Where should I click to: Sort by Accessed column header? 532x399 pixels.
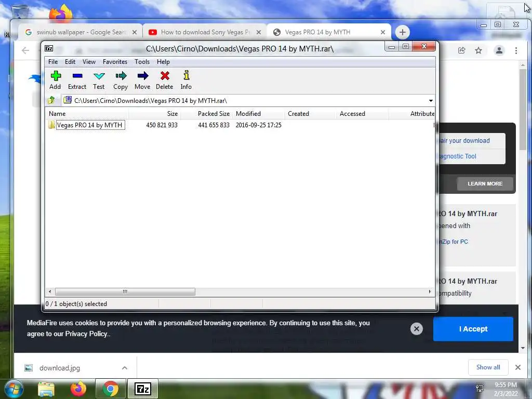[362, 114]
